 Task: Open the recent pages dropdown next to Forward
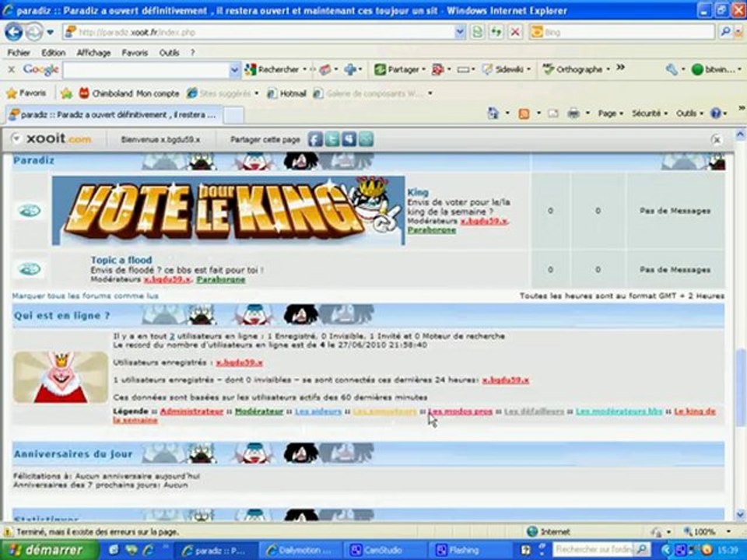click(x=50, y=33)
